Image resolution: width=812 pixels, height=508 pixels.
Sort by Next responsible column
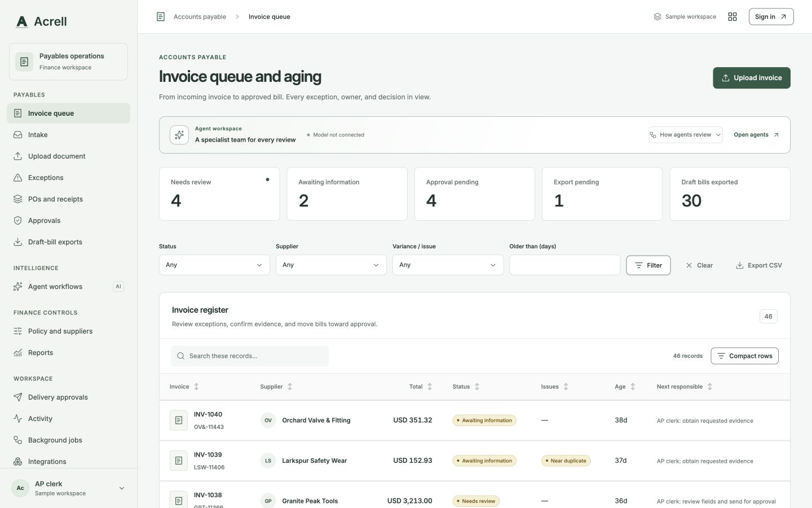[x=685, y=387]
